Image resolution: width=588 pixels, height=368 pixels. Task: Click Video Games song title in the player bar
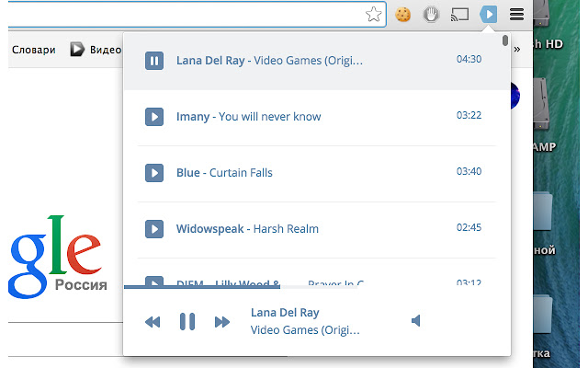(x=305, y=330)
